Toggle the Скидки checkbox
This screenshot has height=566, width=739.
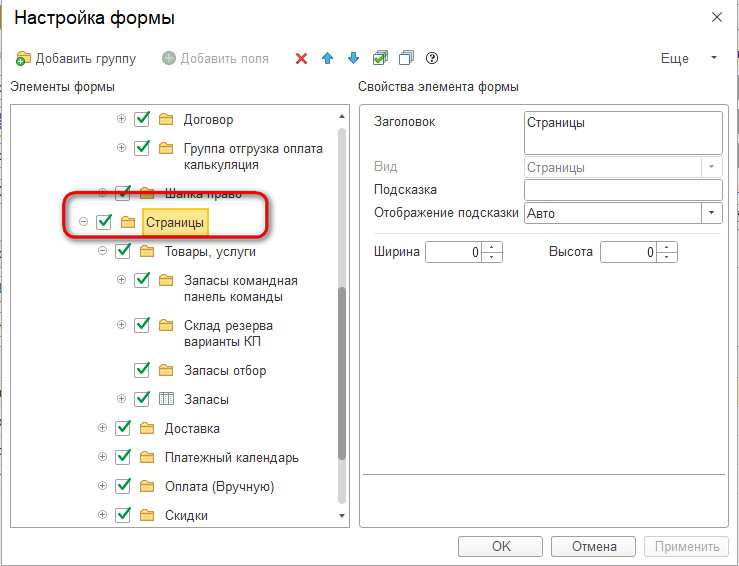tap(123, 515)
